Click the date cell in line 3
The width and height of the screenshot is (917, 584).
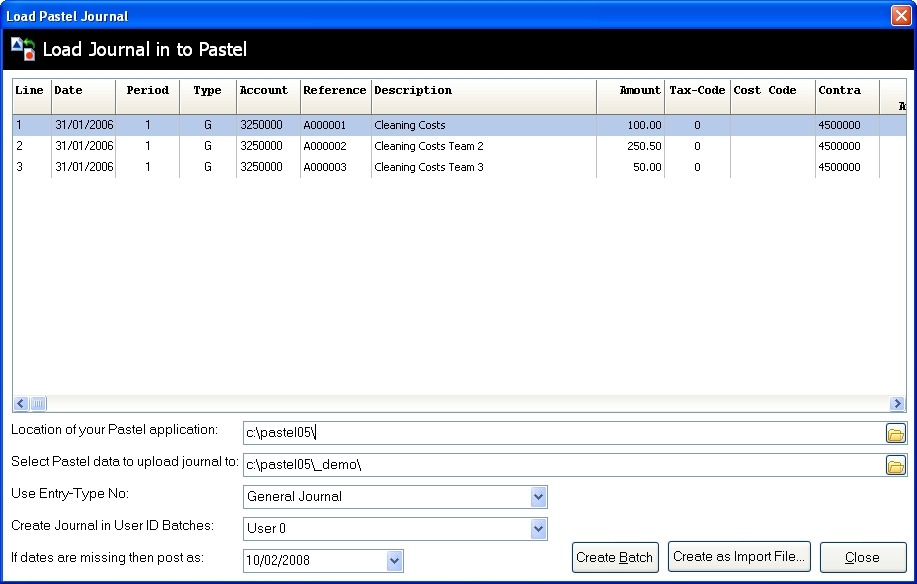coord(84,167)
